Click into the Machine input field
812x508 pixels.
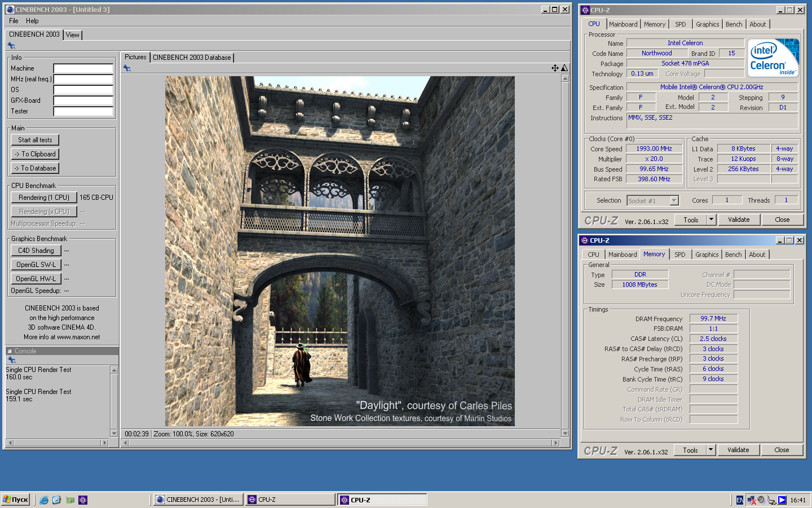[83, 68]
